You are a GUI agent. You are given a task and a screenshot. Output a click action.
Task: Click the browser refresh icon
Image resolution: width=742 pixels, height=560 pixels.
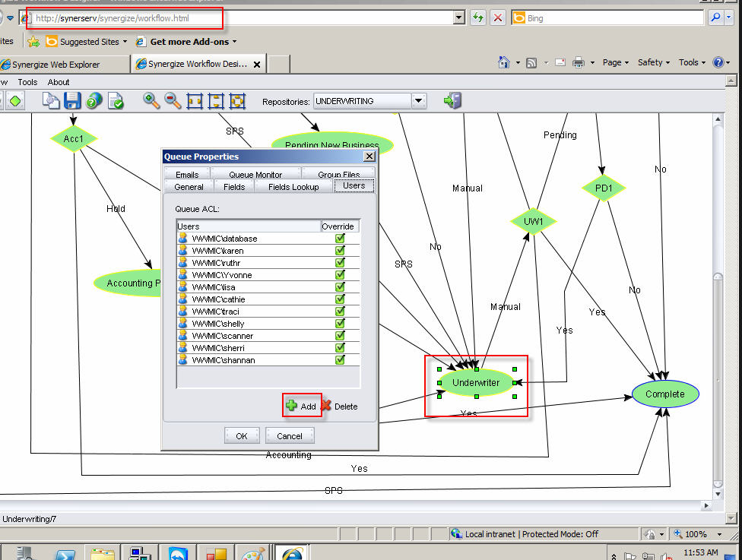coord(478,18)
